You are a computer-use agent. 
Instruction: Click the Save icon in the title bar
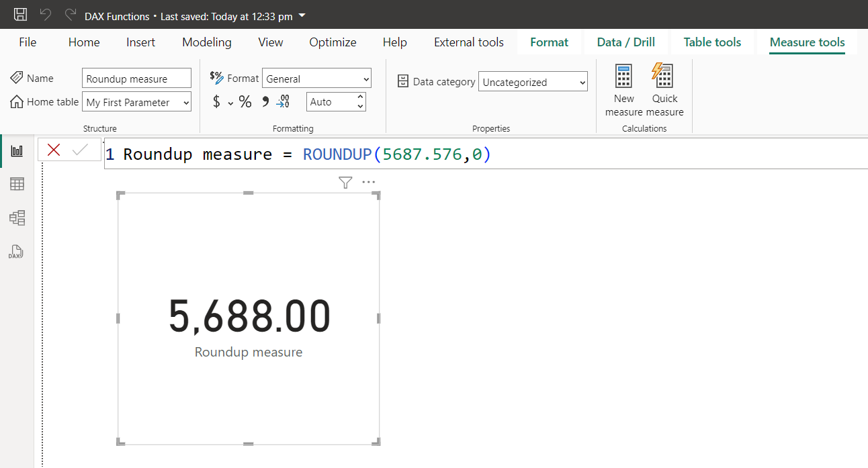pyautogui.click(x=19, y=13)
